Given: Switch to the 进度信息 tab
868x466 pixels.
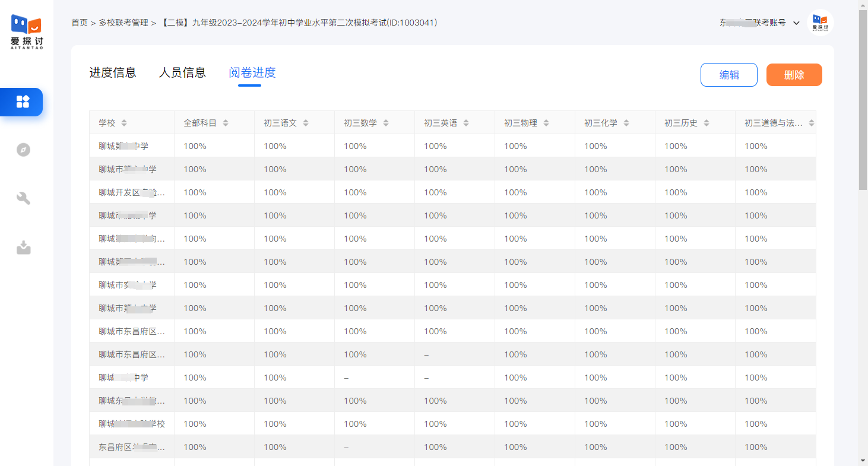Looking at the screenshot, I should [113, 73].
